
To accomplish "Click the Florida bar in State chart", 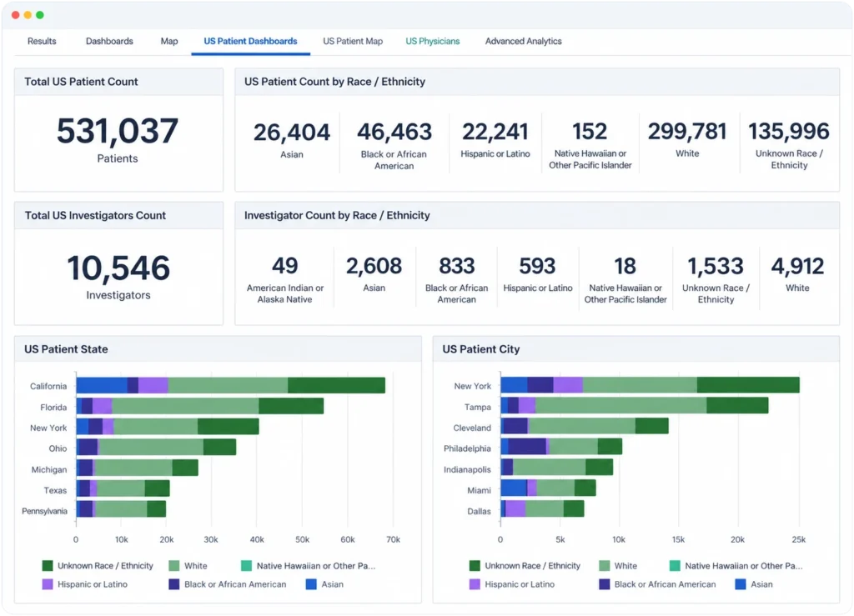I will tap(200, 406).
